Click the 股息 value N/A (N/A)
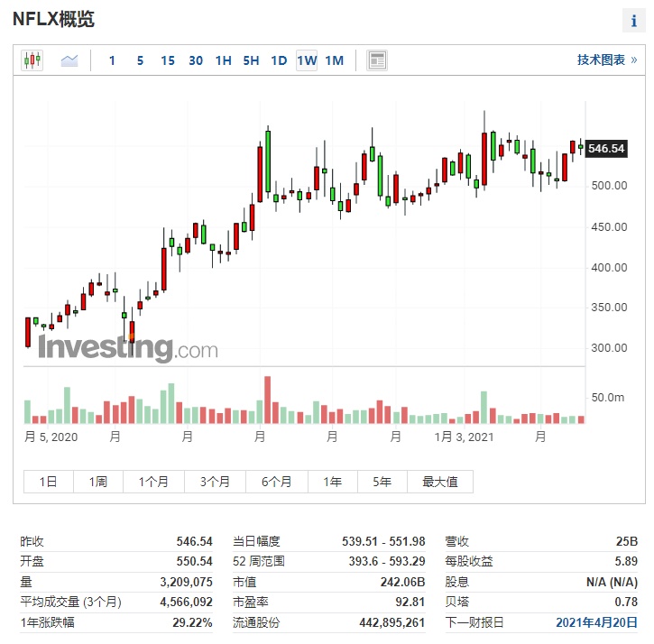This screenshot has width=654, height=644. (x=612, y=582)
